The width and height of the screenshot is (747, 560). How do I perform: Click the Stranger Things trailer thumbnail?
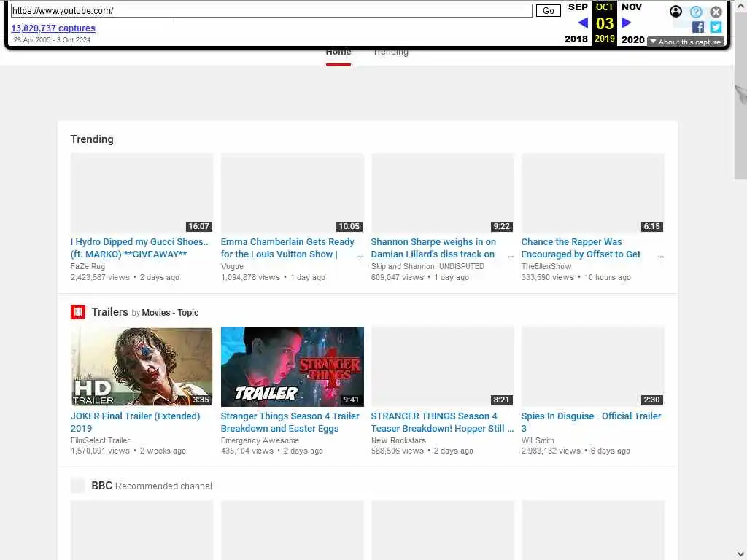[x=292, y=367]
